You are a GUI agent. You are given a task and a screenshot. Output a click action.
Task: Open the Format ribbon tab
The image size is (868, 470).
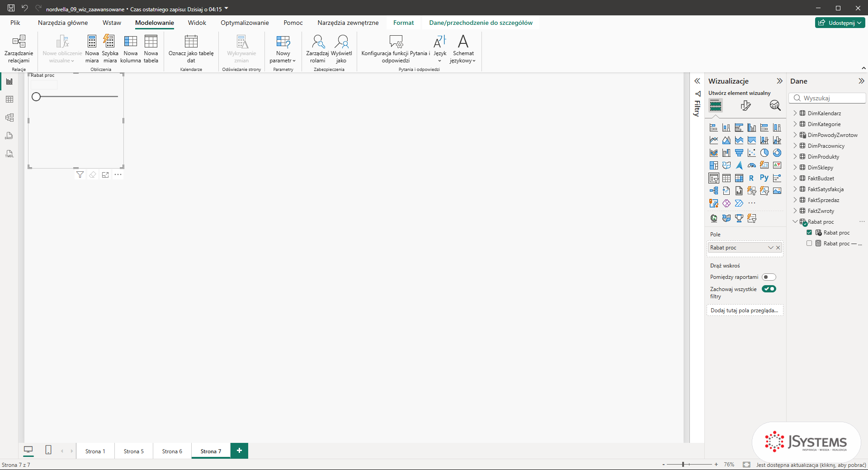[403, 23]
